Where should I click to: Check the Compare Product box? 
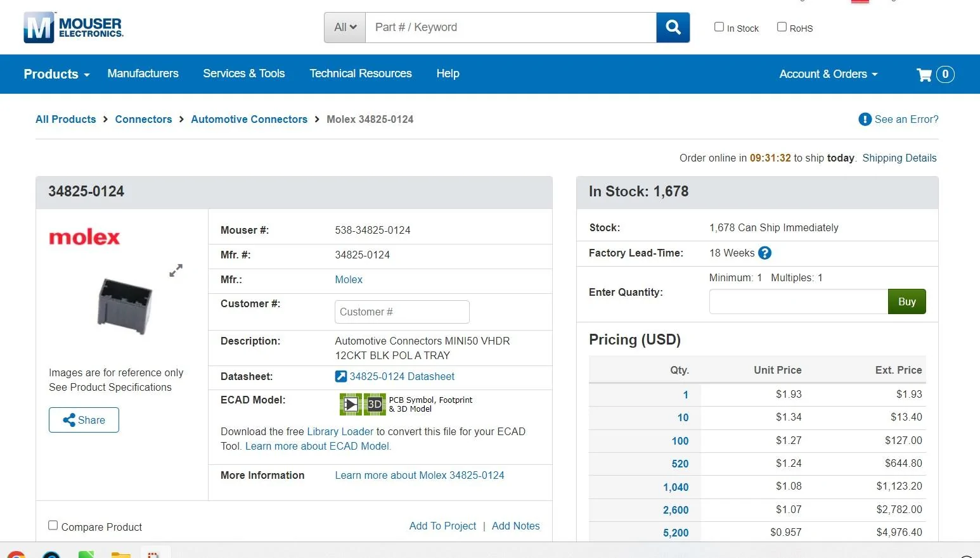pyautogui.click(x=53, y=526)
